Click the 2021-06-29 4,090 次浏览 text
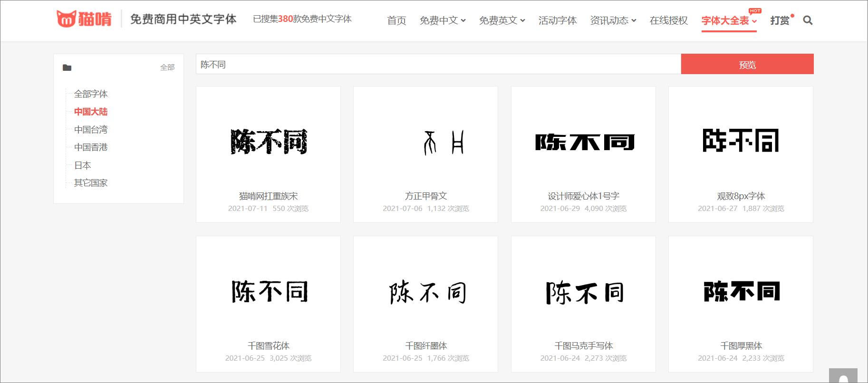The image size is (868, 383). pos(584,208)
